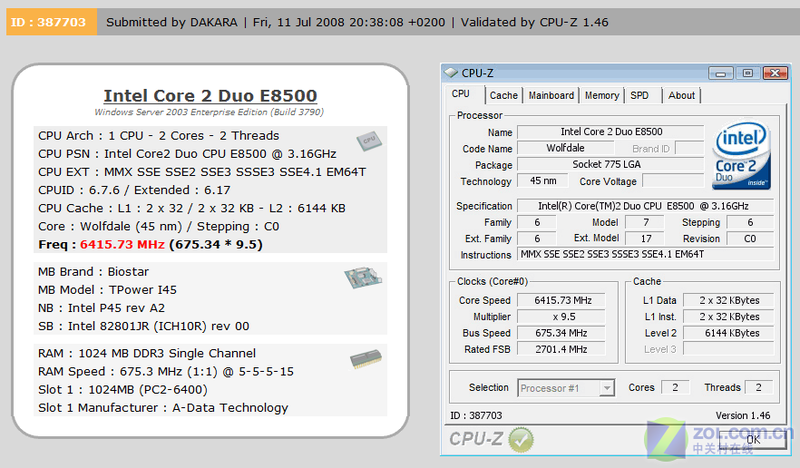Screen dimensions: 800x468
Task: Click the Windows Server 2003 Enterprise subtitle
Action: (x=209, y=112)
